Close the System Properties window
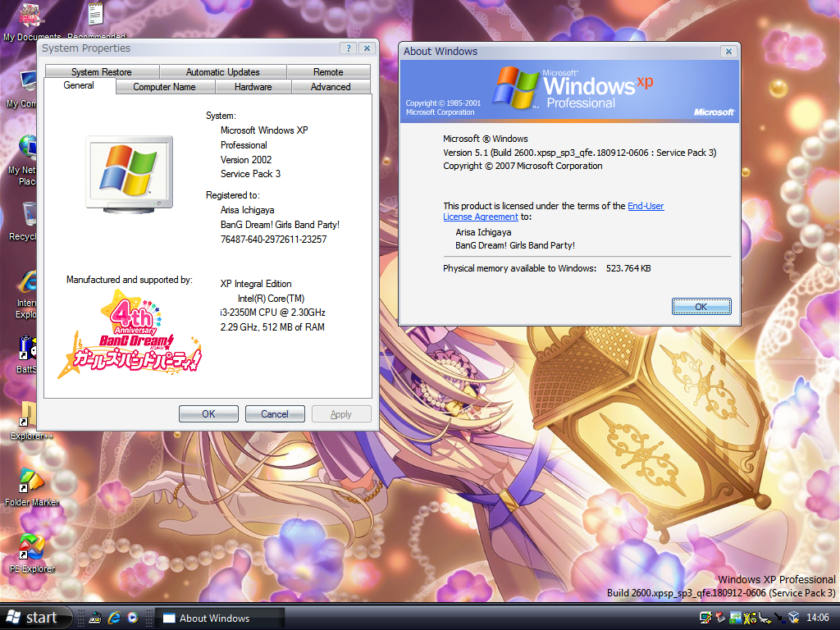The image size is (840, 630). click(x=367, y=48)
